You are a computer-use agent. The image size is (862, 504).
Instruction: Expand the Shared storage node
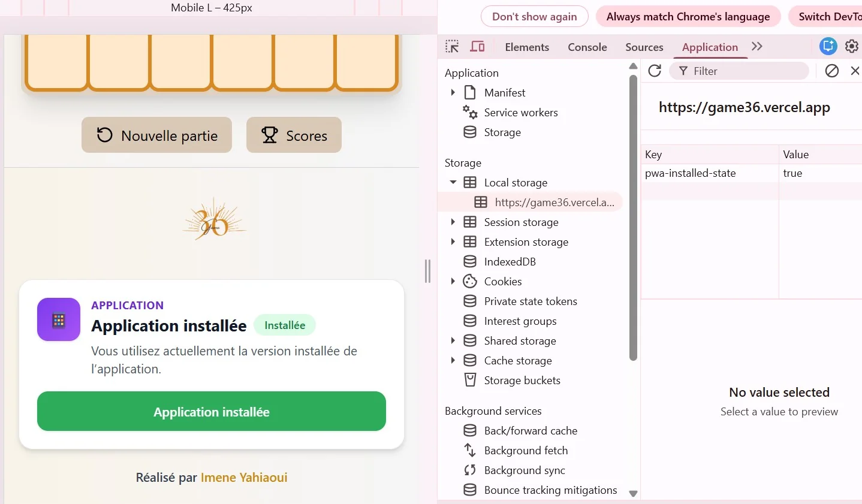[x=453, y=340]
